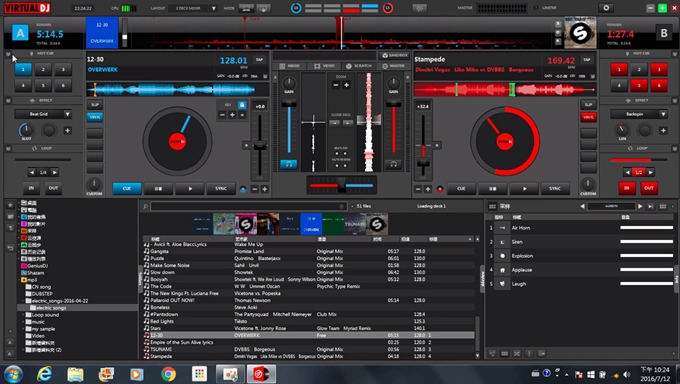Collapse deck B Effect panel

[675, 101]
